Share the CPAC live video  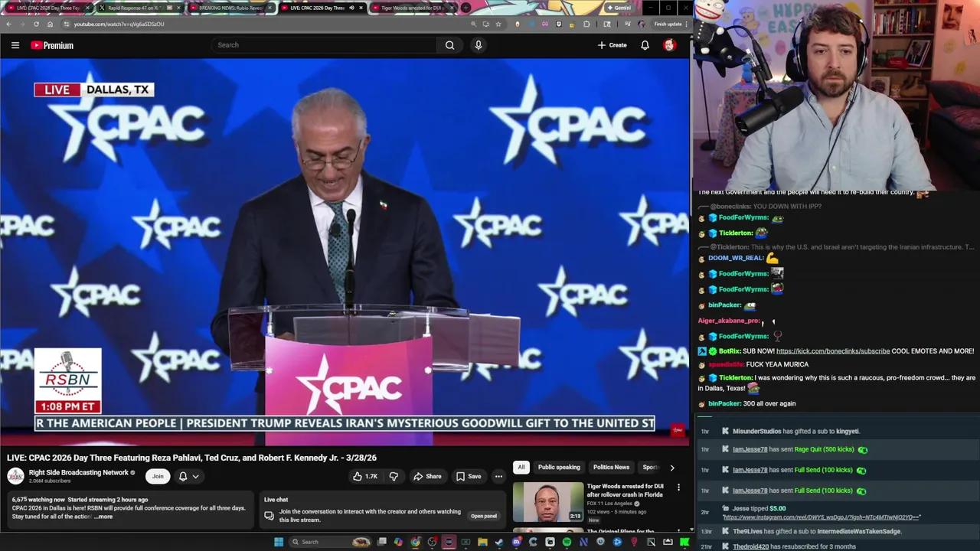(x=427, y=476)
